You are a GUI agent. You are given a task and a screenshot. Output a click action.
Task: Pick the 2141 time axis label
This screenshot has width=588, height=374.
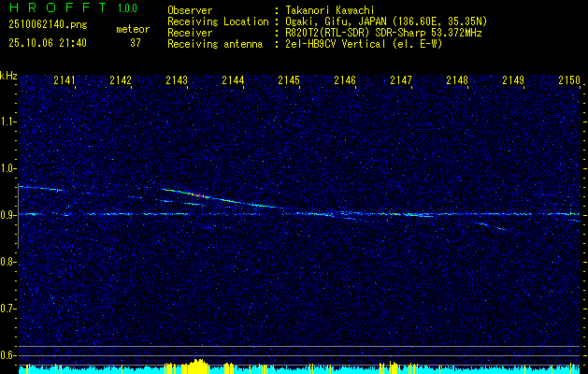click(x=65, y=81)
